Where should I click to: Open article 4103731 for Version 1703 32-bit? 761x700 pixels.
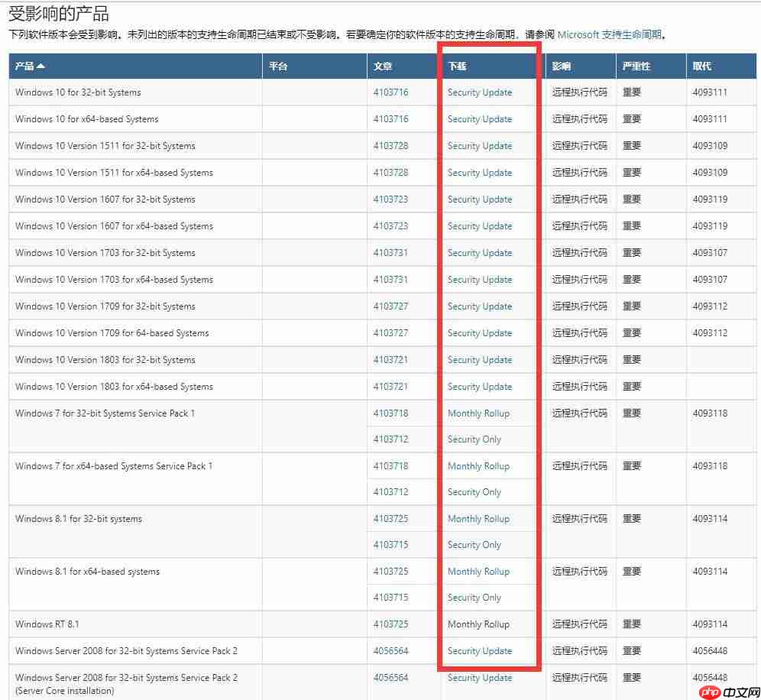point(390,252)
